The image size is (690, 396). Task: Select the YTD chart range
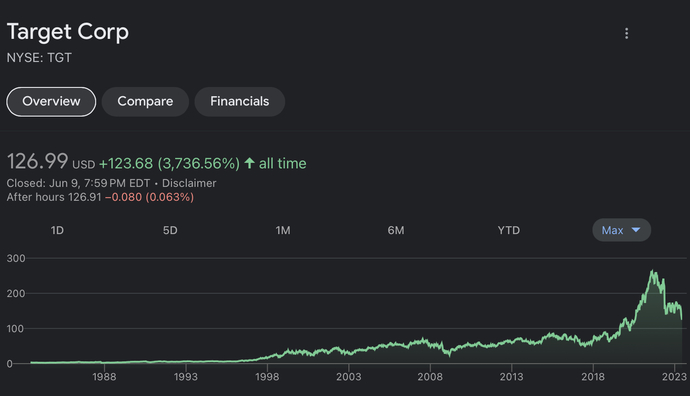point(509,230)
